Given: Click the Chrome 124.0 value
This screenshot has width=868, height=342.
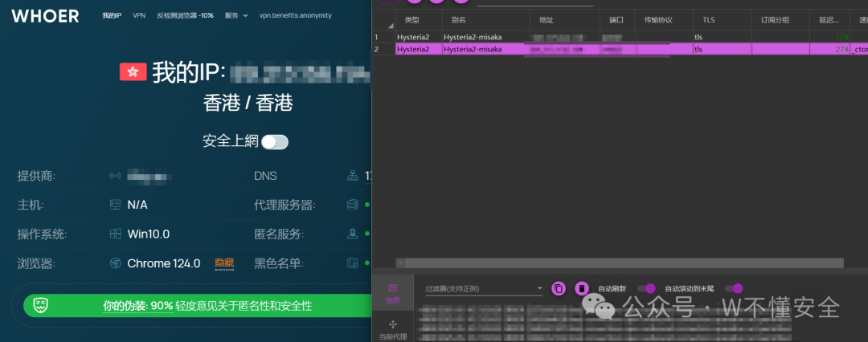Looking at the screenshot, I should coord(164,263).
